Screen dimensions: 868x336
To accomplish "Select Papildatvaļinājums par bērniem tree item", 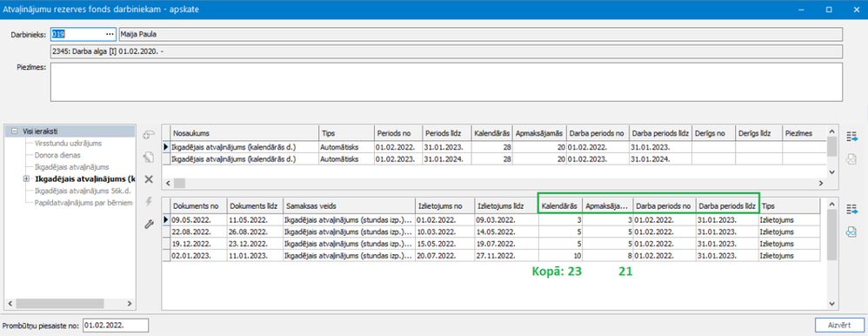I will (x=83, y=203).
